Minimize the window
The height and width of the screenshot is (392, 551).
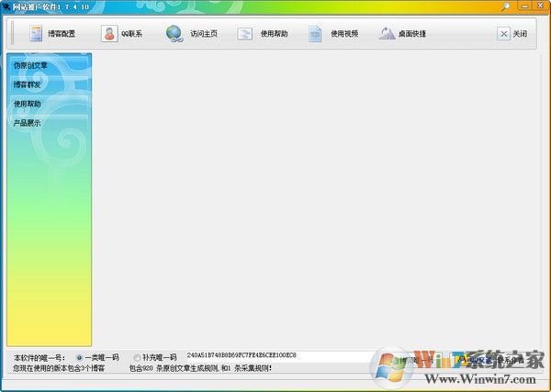(x=524, y=6)
